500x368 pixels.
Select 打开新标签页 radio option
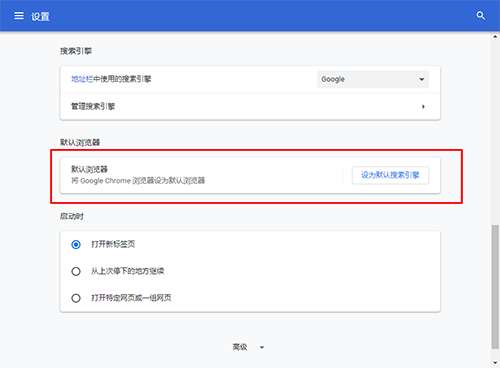pos(76,244)
